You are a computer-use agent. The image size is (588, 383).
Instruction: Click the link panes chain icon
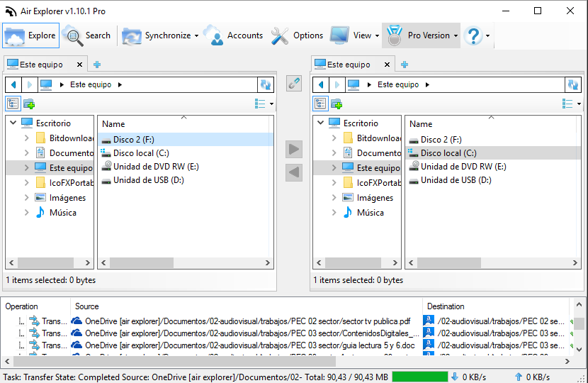click(294, 83)
